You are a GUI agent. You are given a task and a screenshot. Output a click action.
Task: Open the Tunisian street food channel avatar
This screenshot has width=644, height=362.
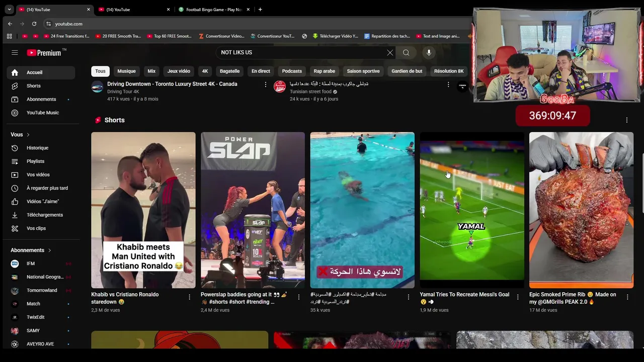280,86
